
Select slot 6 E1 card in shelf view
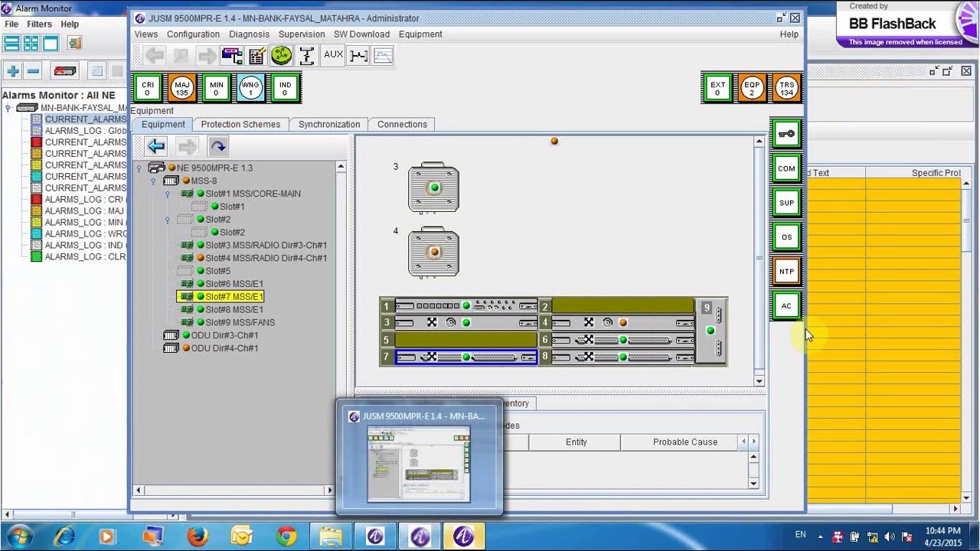coord(622,340)
